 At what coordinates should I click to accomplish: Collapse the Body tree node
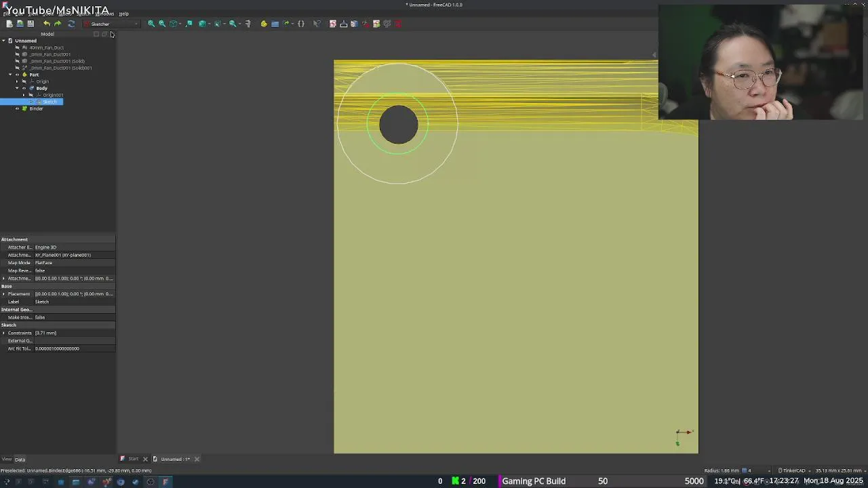click(x=17, y=88)
